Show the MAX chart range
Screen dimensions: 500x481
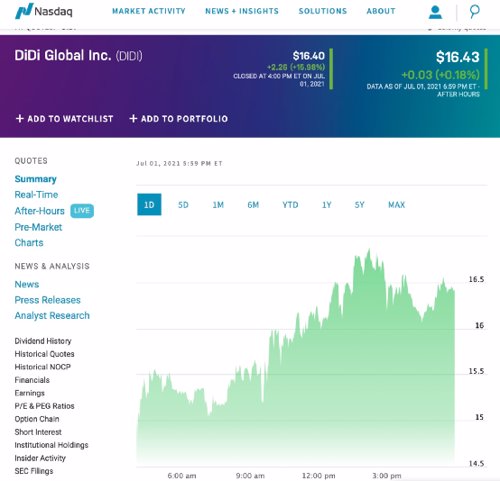click(397, 205)
